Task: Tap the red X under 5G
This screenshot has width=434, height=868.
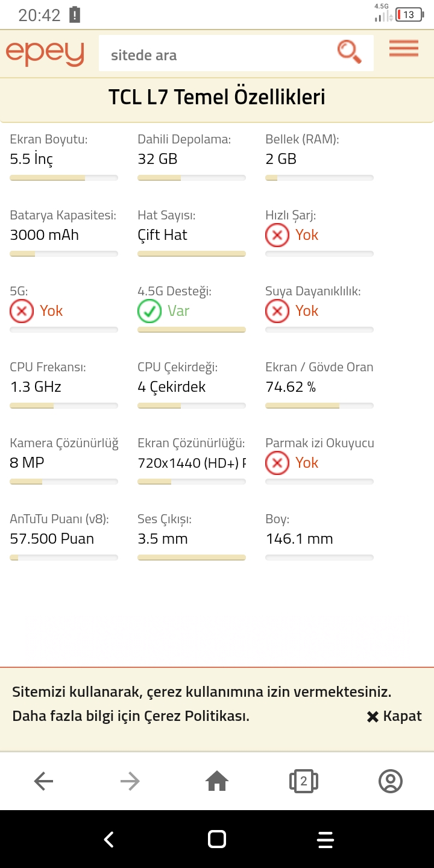Action: (22, 311)
